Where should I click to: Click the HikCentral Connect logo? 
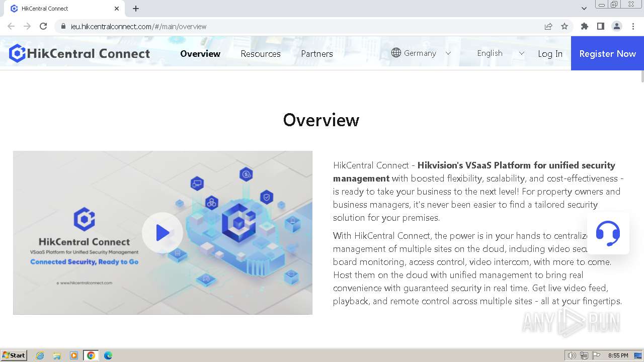[79, 53]
